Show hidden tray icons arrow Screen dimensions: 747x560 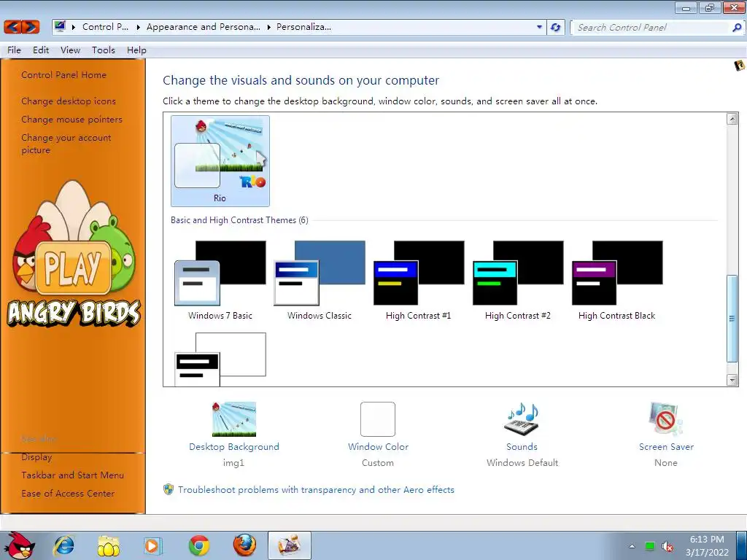tap(632, 546)
